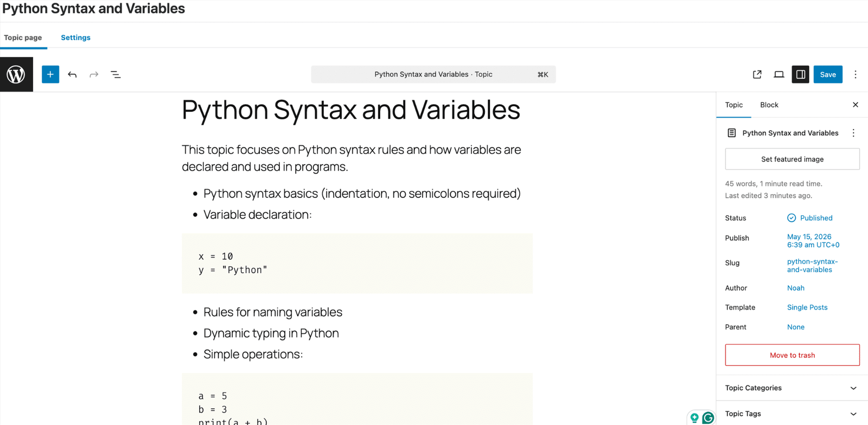Image resolution: width=868 pixels, height=425 pixels.
Task: Click the 45 words read time text
Action: (774, 184)
